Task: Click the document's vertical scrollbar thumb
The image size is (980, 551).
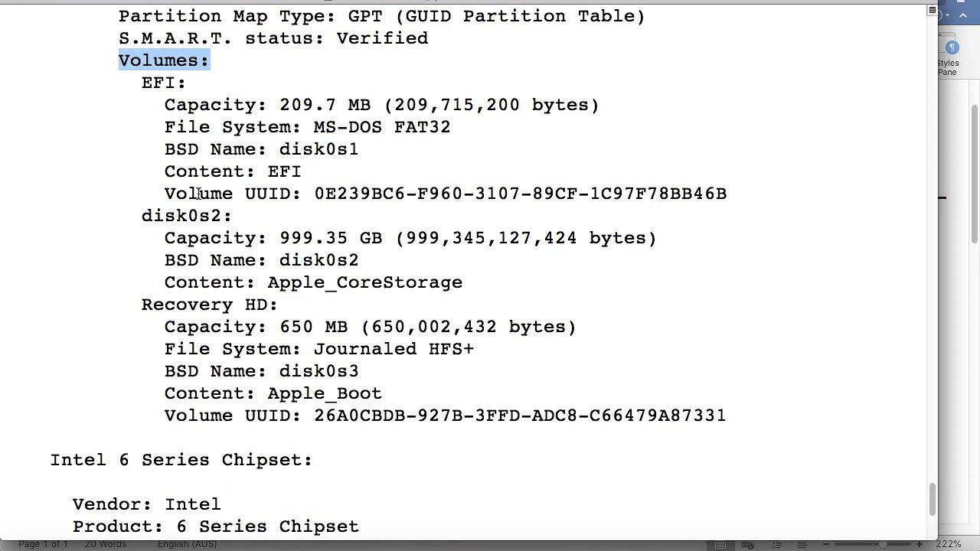Action: [932, 499]
